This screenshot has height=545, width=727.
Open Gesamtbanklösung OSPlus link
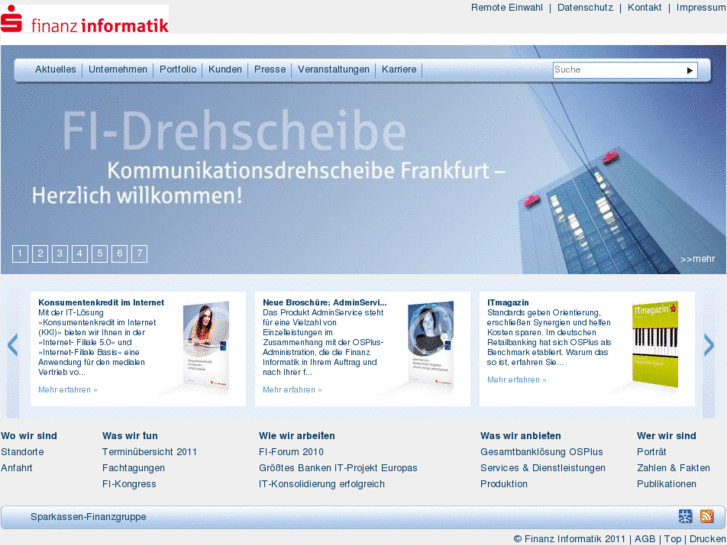542,452
